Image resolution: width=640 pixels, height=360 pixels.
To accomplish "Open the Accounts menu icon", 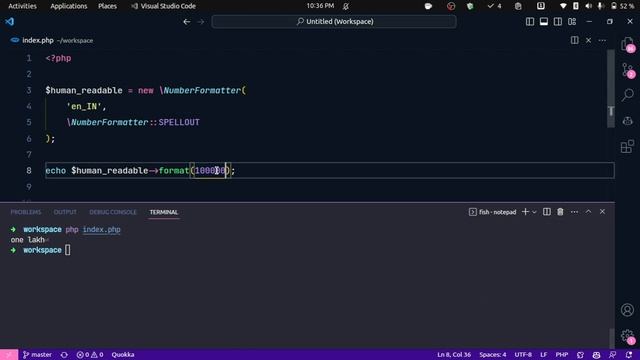I will coord(627,310).
